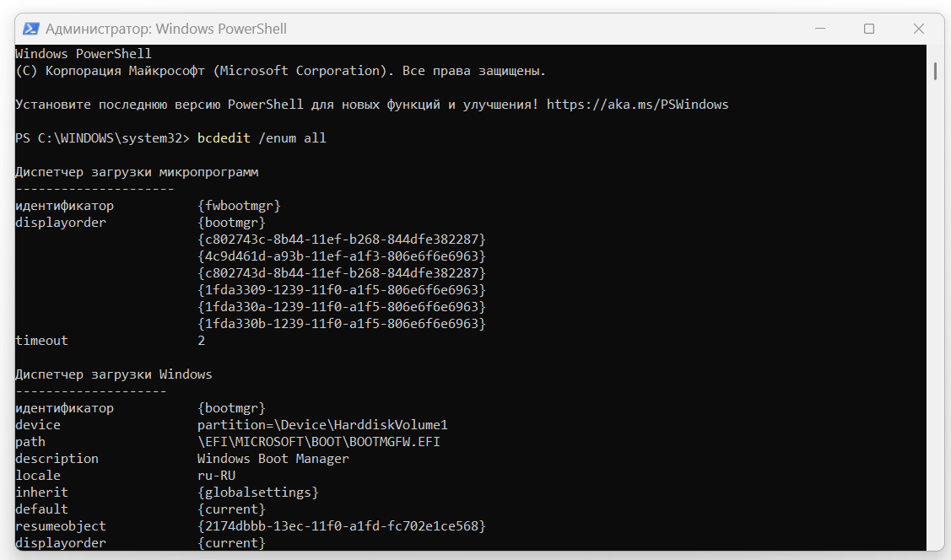Maximize the PowerShell window
The width and height of the screenshot is (951, 560).
coord(869,29)
